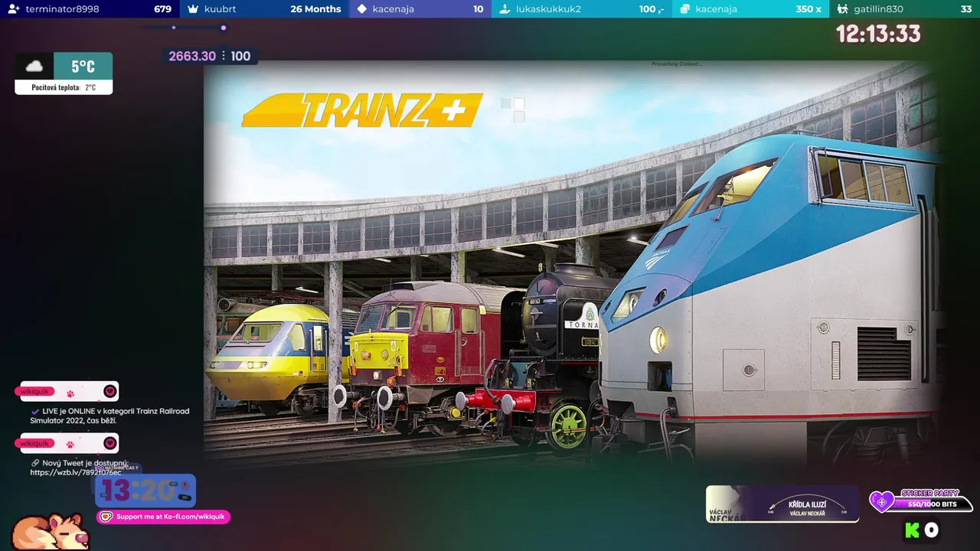Click the checkmark icon before LIVE je ONLINE
This screenshot has height=551, width=980.
[x=35, y=412]
